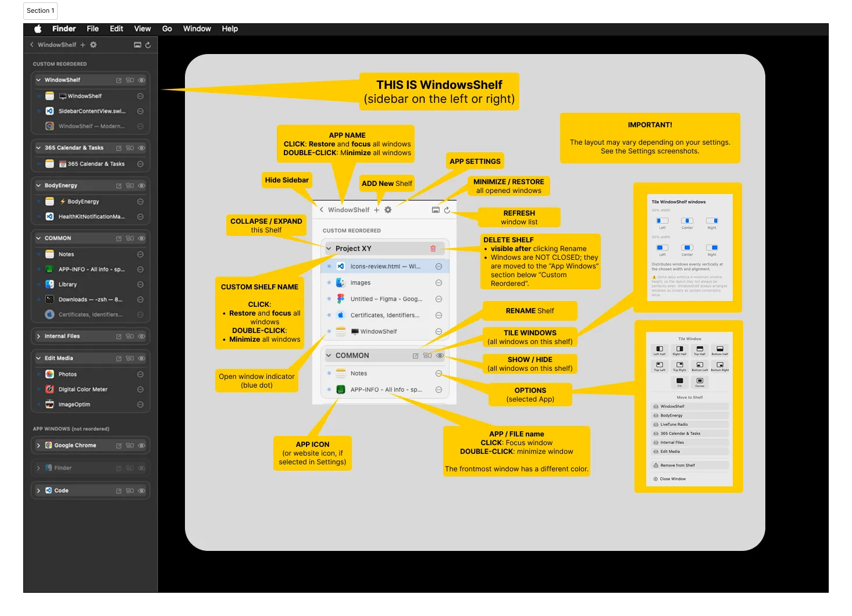Open WindowShelf settings via the gear icon
The height and width of the screenshot is (616, 852).
pos(93,45)
